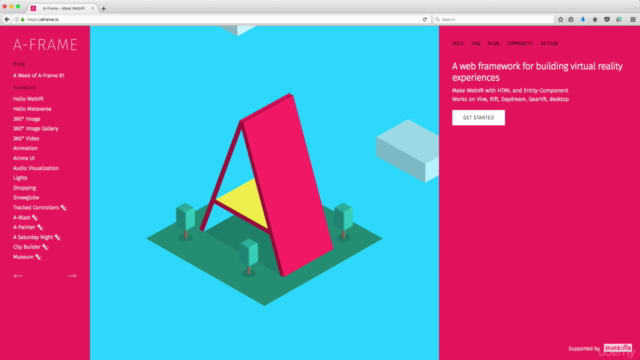Open the Museum example
Image resolution: width=640 pixels, height=360 pixels.
(27, 257)
